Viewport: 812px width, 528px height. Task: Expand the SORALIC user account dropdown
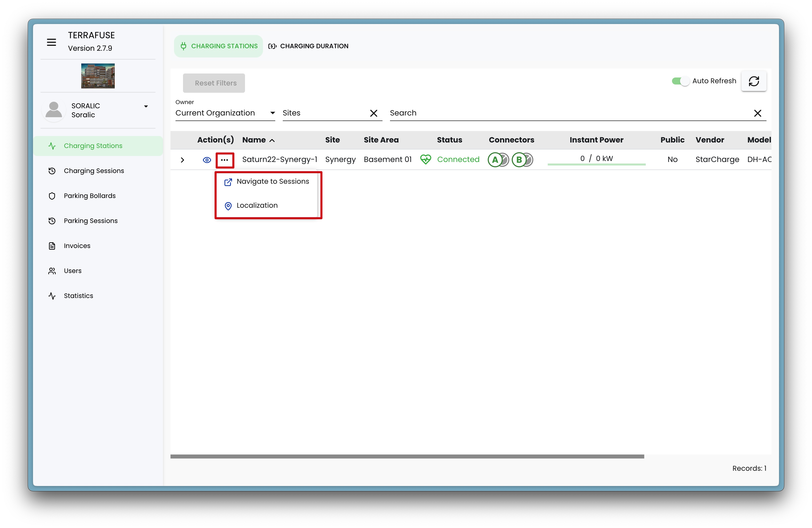point(146,106)
